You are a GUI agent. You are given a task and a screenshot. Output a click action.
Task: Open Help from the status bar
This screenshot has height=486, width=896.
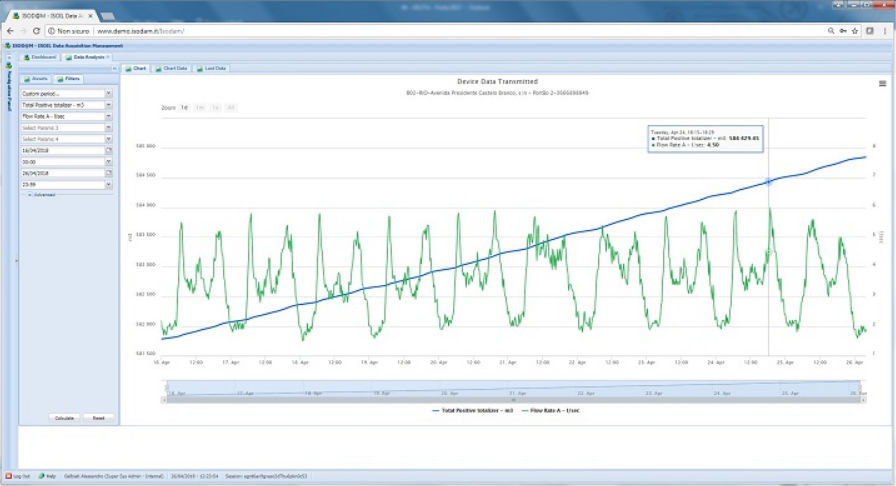(x=47, y=476)
